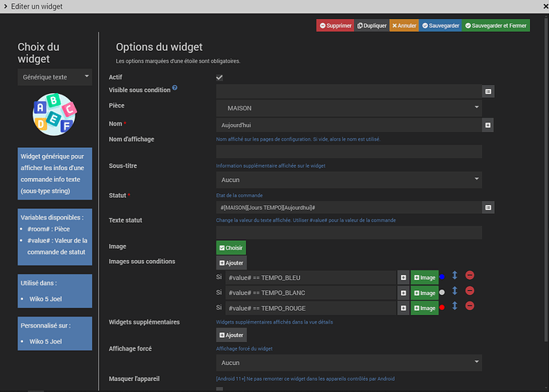This screenshot has width=549, height=392.
Task: Open the Affichage forcé dropdown
Action: pos(349,363)
